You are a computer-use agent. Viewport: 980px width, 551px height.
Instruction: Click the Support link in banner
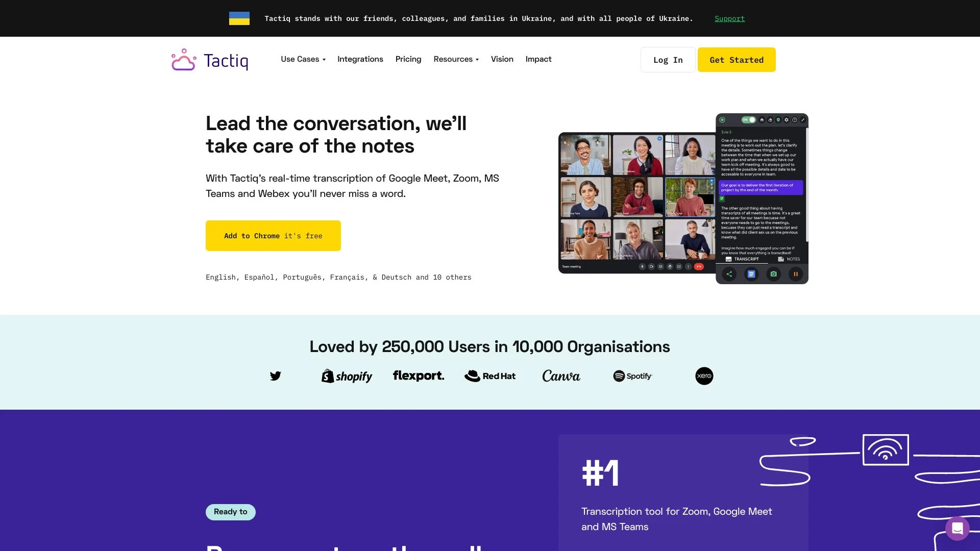(x=729, y=18)
